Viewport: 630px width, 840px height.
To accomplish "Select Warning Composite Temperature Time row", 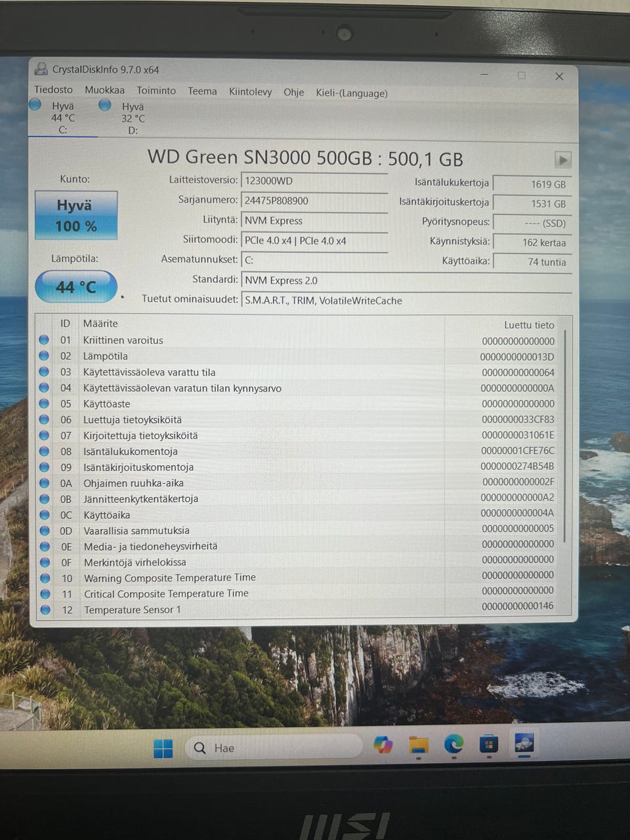I will tap(299, 577).
